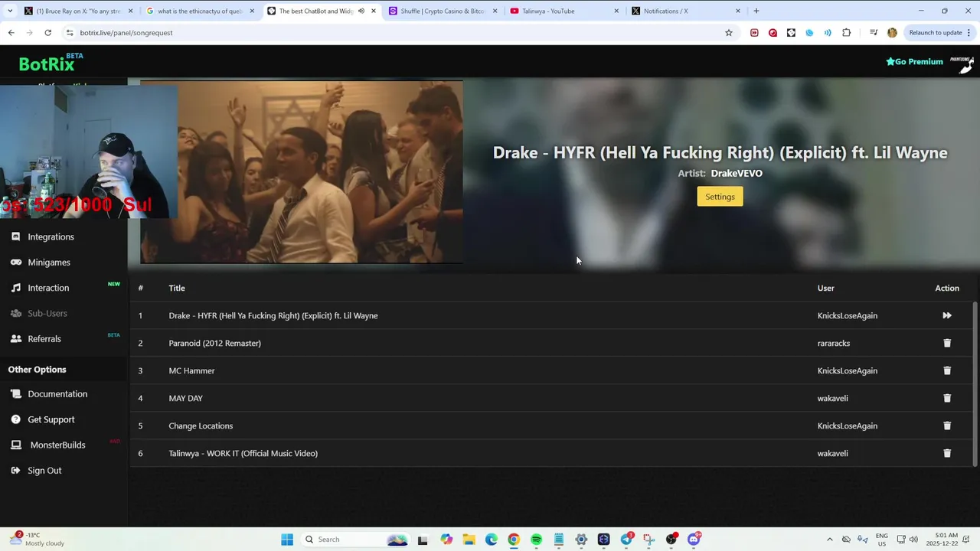Open Documentation from Other Options

coord(57,393)
